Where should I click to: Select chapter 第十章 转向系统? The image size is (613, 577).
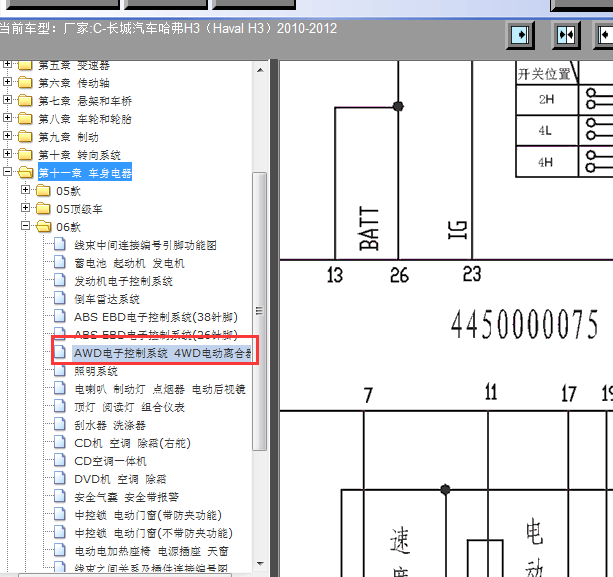(79, 155)
